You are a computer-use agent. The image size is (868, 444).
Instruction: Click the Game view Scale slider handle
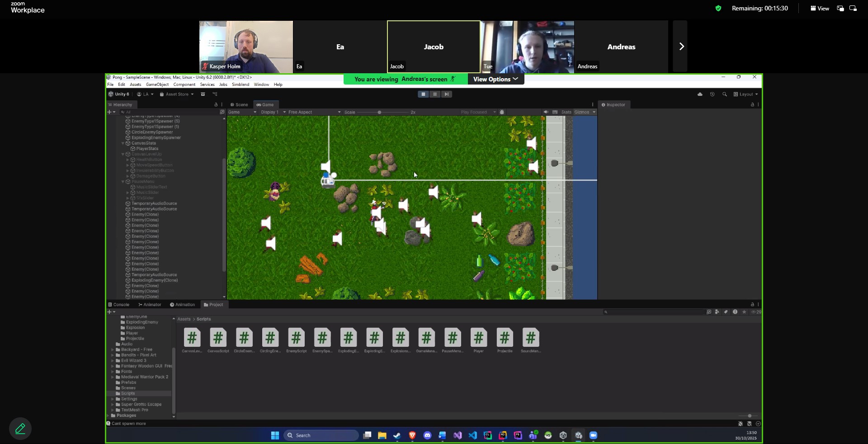(x=379, y=112)
